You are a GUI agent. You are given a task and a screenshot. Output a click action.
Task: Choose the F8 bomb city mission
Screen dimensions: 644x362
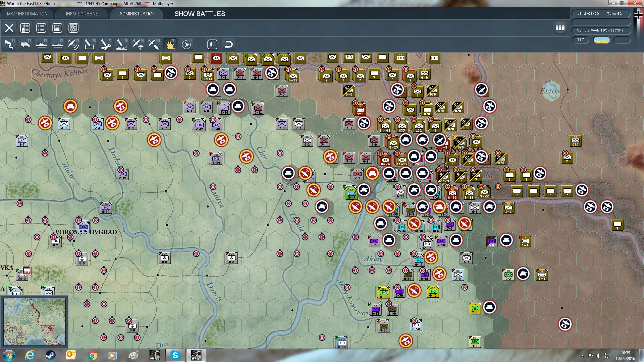point(121,44)
